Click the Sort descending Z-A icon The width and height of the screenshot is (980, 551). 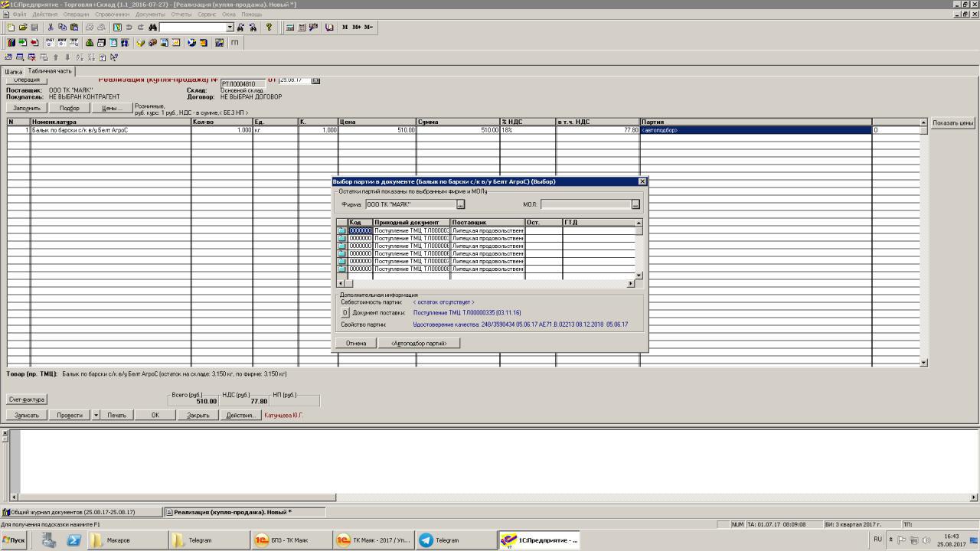tap(91, 57)
